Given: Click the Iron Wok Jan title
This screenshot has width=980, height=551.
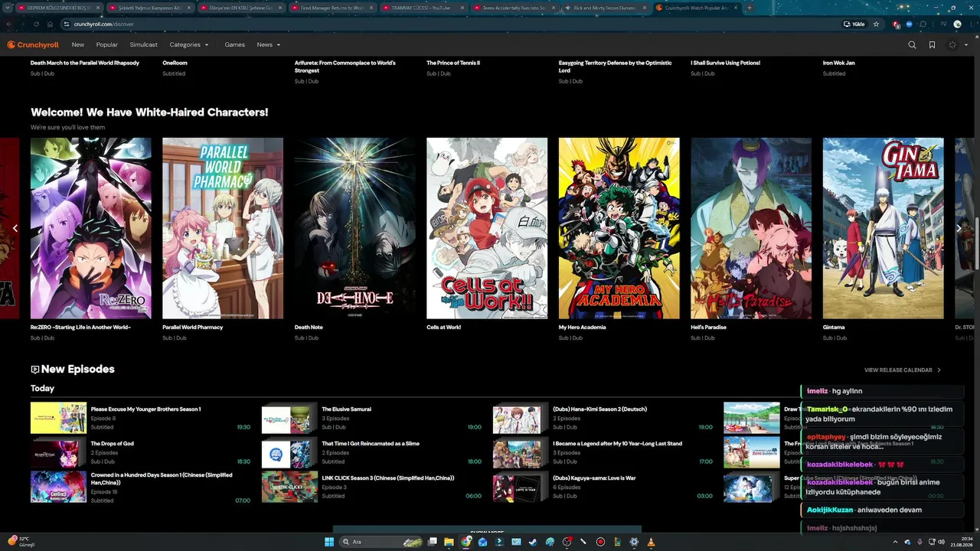Looking at the screenshot, I should click(839, 63).
